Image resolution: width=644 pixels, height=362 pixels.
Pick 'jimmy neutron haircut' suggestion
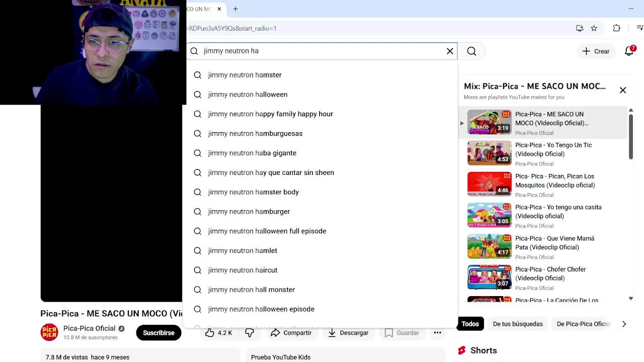(320, 270)
